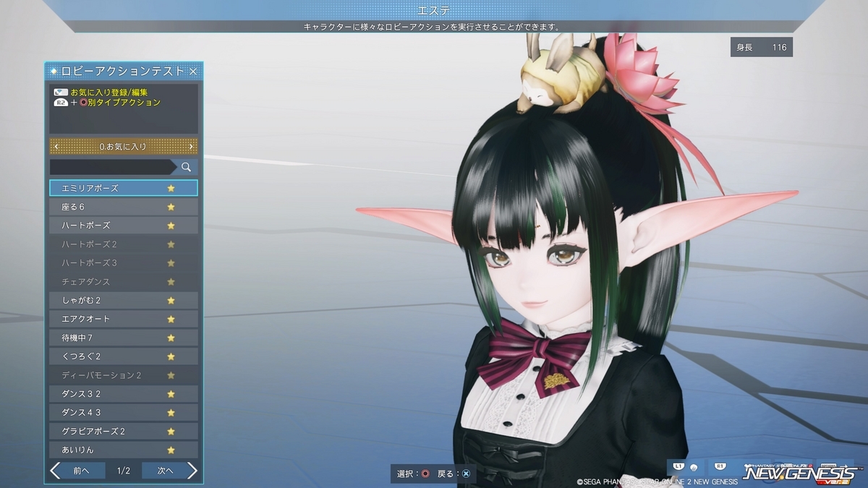Click the 1/2 page indicator

(x=124, y=471)
